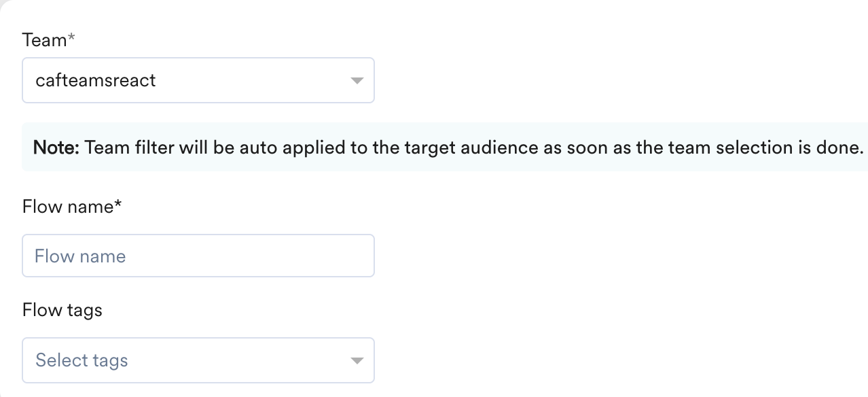
Task: Click the Flow tags field label
Action: (62, 311)
